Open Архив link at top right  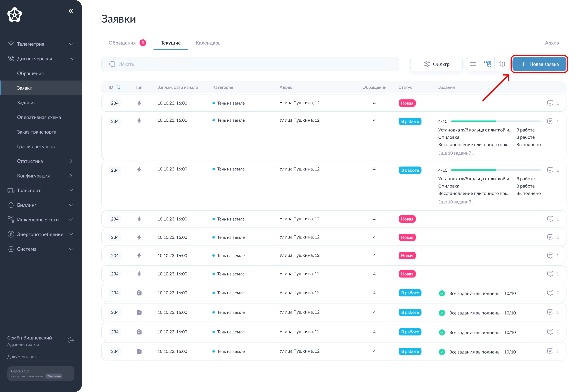click(x=552, y=43)
